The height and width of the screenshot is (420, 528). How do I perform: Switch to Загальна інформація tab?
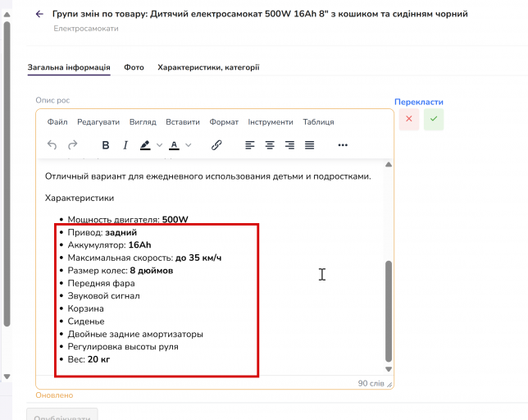point(69,67)
